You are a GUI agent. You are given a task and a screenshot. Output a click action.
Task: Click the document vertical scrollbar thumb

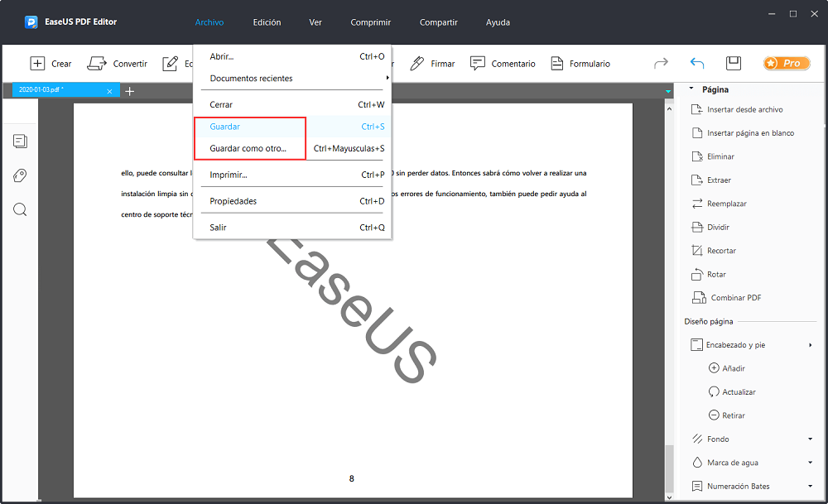[x=670, y=468]
